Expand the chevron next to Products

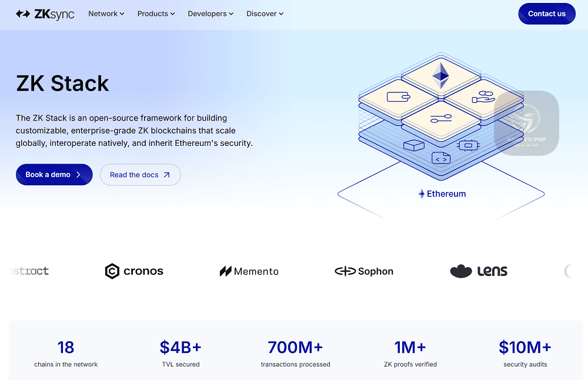(x=172, y=14)
